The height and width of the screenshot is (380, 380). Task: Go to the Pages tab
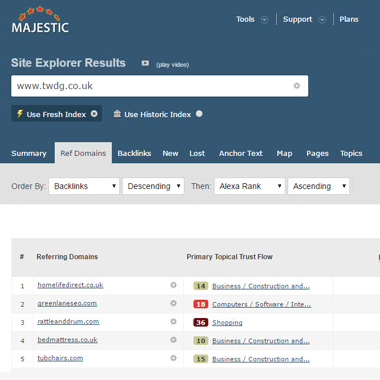pos(317,153)
